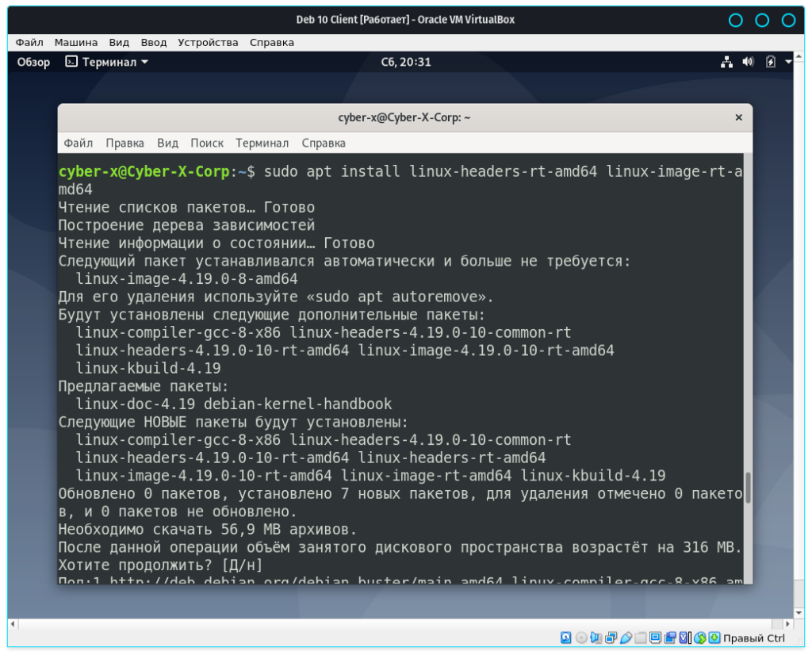Open the VirtualBox Машина menu
Viewport: 812px width, 655px height.
point(76,42)
